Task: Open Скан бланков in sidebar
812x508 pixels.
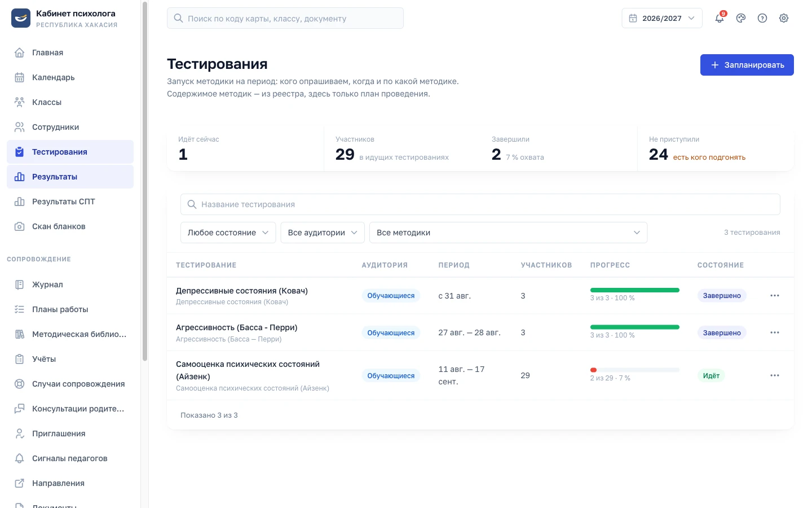Action: pos(70,226)
